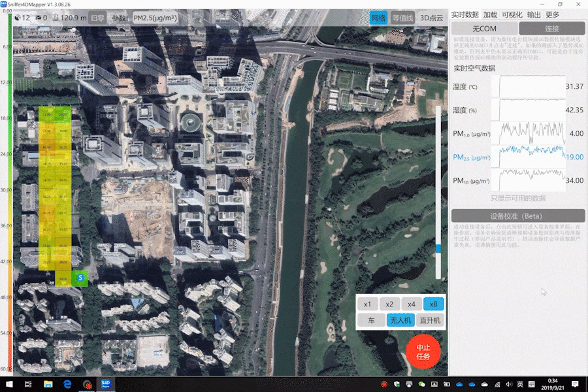Open the red screen recorder taskbar app
588x392 pixels.
tap(87, 385)
